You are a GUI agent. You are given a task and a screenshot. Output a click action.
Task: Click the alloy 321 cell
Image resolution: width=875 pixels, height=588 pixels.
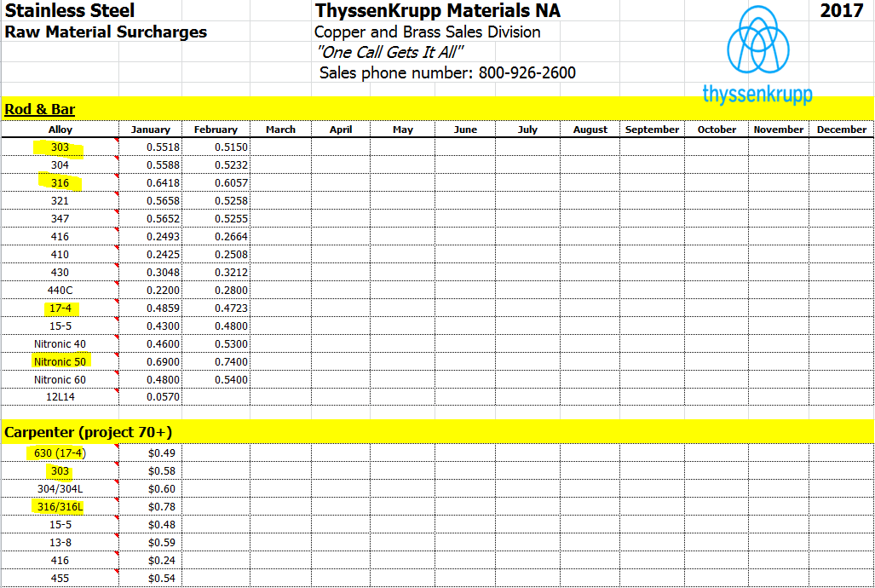tap(60, 201)
